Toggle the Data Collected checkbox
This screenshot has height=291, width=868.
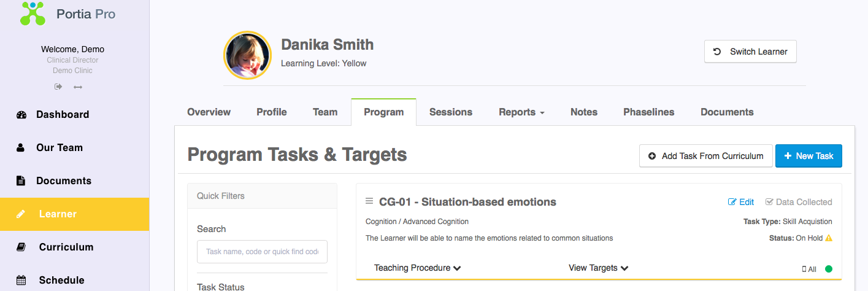click(769, 202)
